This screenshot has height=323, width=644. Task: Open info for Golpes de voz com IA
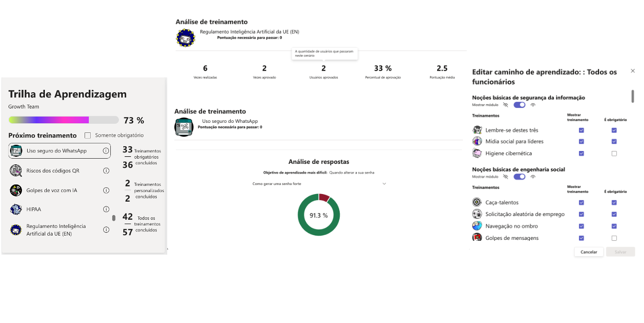(x=106, y=190)
